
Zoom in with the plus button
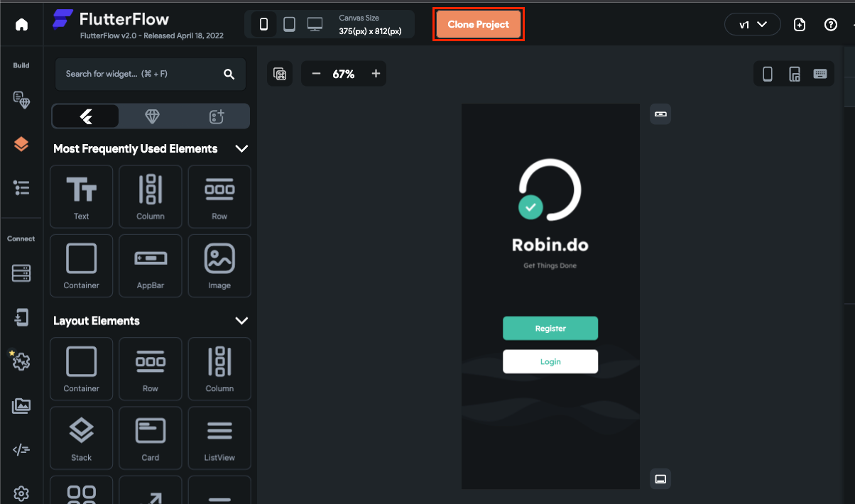[x=376, y=74]
